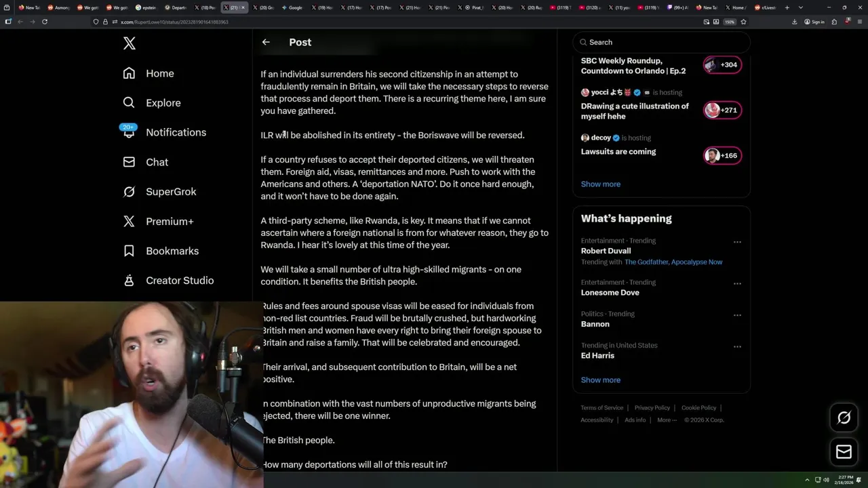Open floating Grok button
The height and width of the screenshot is (488, 868).
[844, 418]
